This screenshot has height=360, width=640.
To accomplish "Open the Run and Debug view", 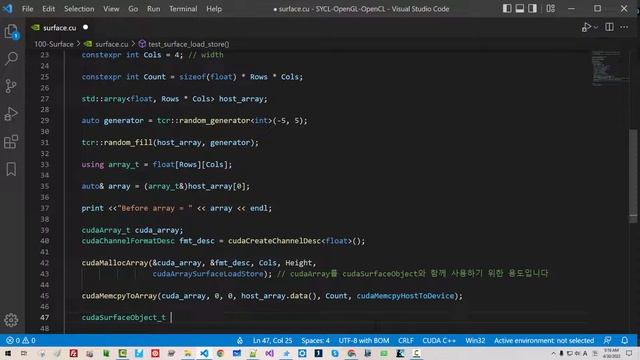I will coord(11,114).
